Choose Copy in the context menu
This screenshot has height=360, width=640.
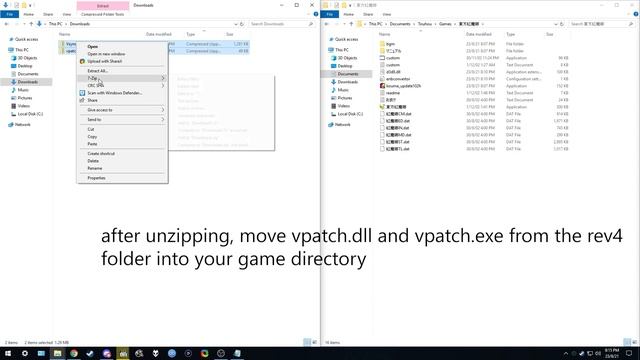pos(92,137)
